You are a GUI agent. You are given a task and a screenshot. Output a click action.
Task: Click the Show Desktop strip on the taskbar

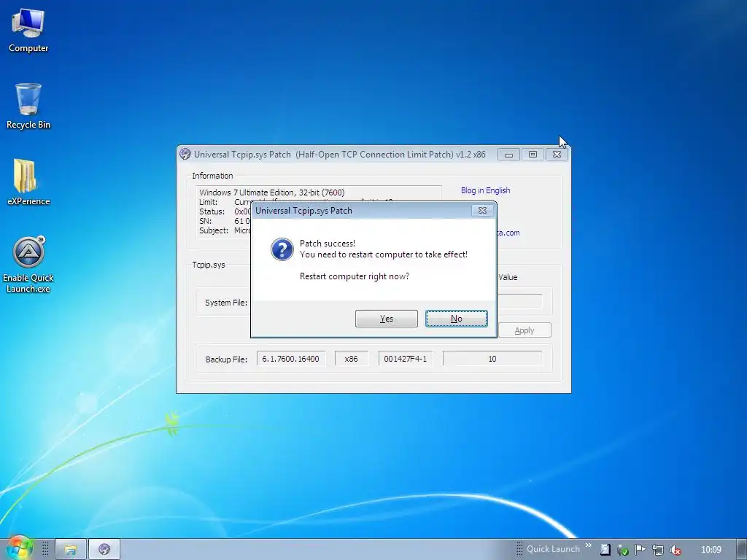pyautogui.click(x=742, y=550)
